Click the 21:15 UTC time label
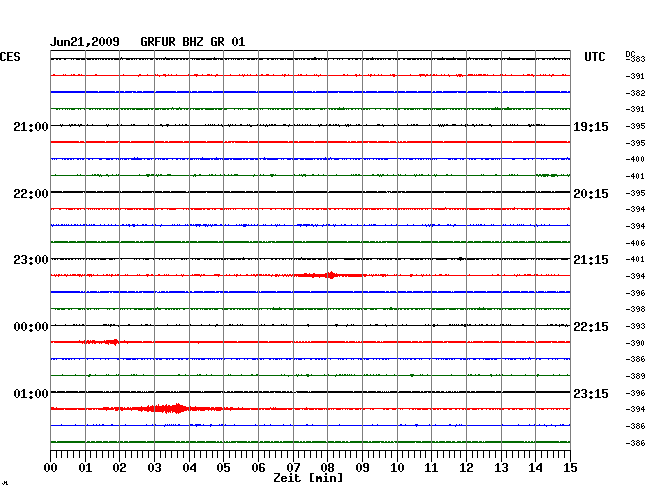The width and height of the screenshot is (650, 494). pos(591,259)
